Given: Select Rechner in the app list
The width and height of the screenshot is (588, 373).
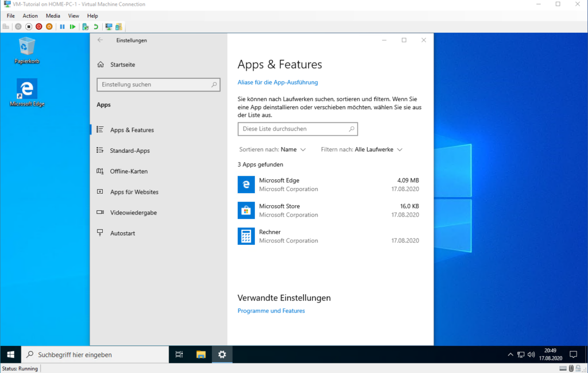Looking at the screenshot, I should coord(328,236).
